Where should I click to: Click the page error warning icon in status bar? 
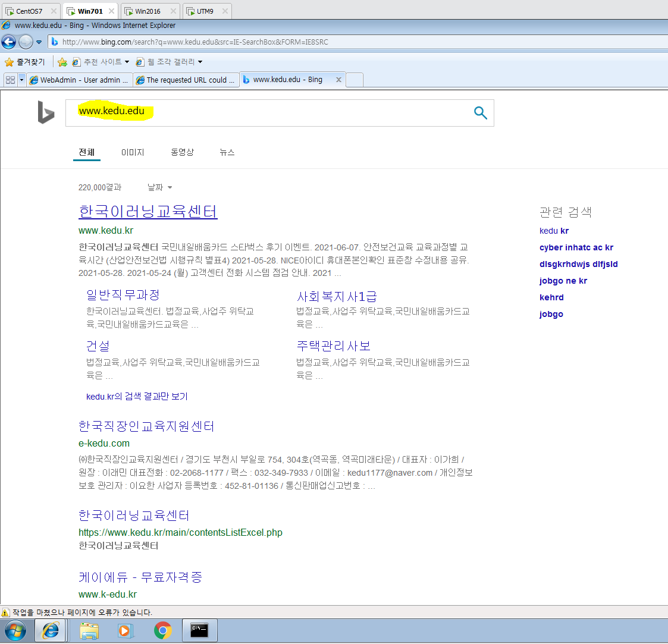pyautogui.click(x=5, y=613)
